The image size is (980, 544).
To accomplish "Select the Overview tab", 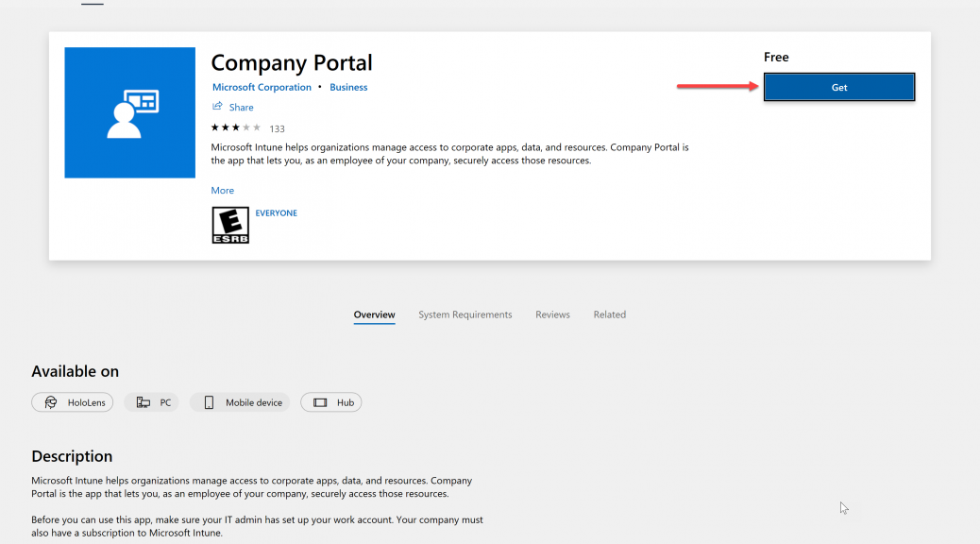I will 375,314.
